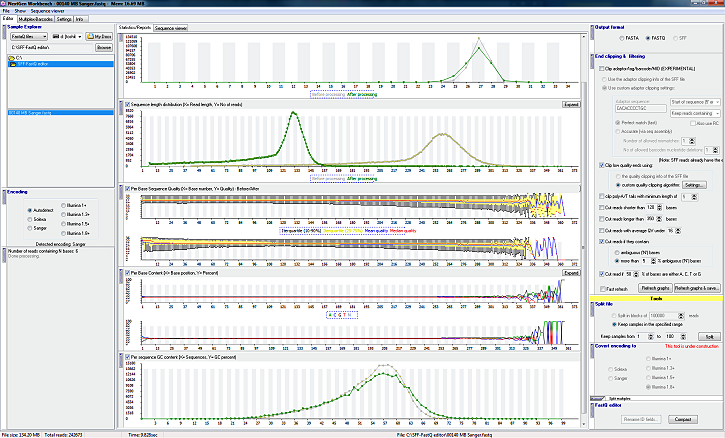Select custom quality clipping algorithm radio
This screenshot has width=725, height=438.
(618, 185)
